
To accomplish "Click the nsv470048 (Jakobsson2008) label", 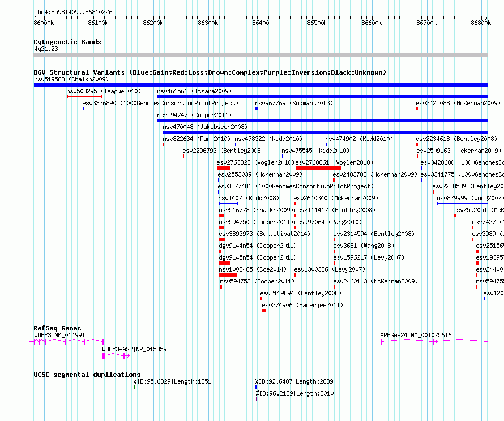I will (x=205, y=127).
